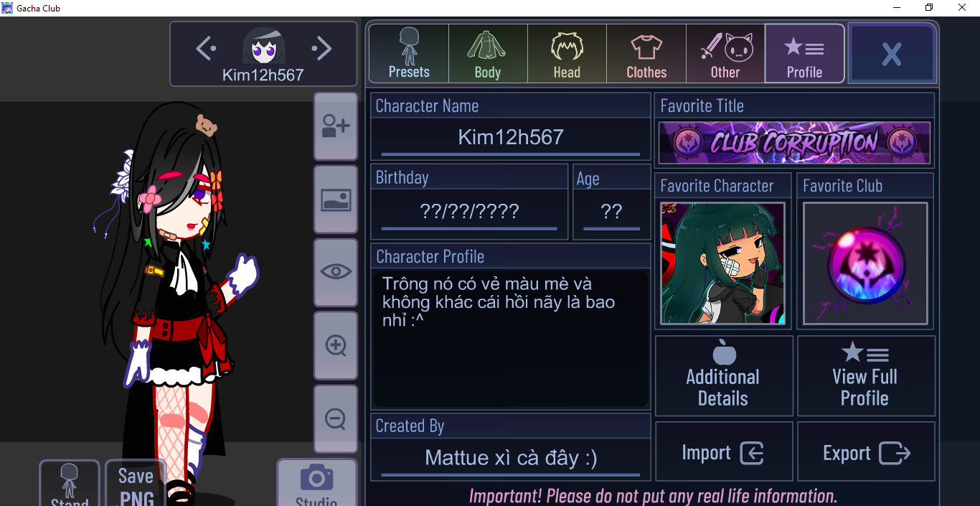
Task: Select the Favorite Club orb thumbnail
Action: coord(865,263)
